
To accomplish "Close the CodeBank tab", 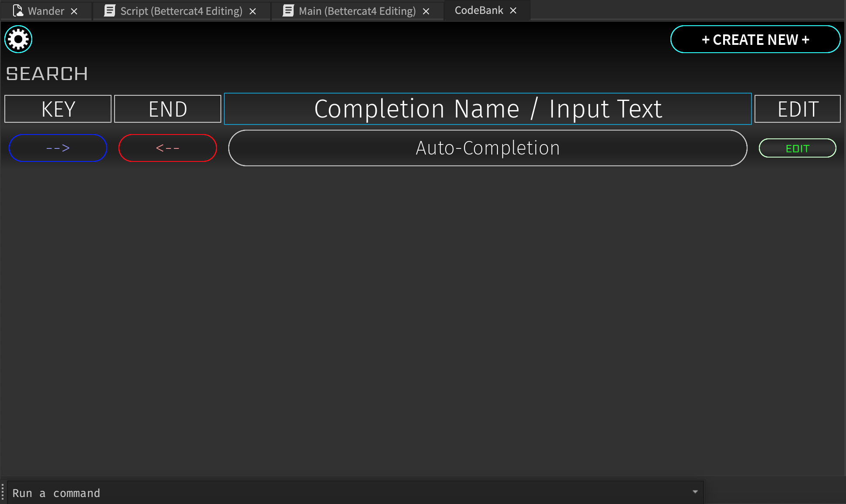I will click(513, 10).
